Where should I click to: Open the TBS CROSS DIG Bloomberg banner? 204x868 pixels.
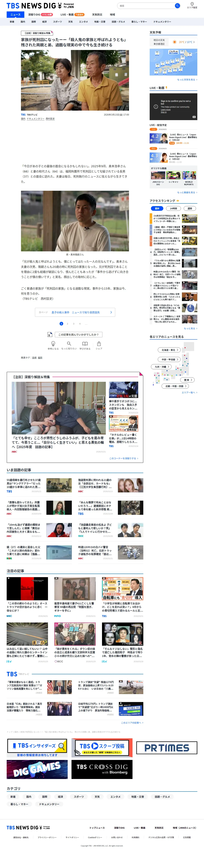(102, 769)
